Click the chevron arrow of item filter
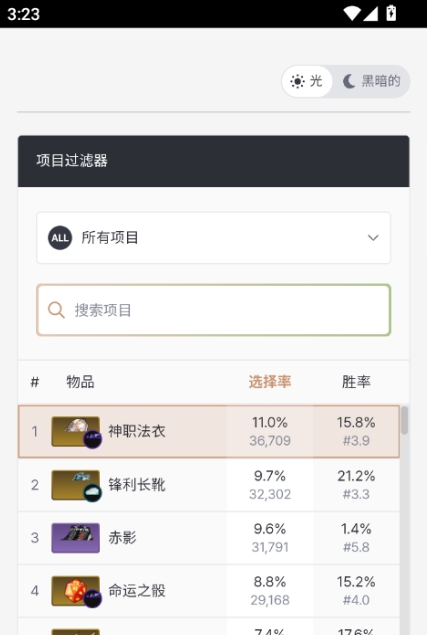This screenshot has height=635, width=427. (373, 238)
